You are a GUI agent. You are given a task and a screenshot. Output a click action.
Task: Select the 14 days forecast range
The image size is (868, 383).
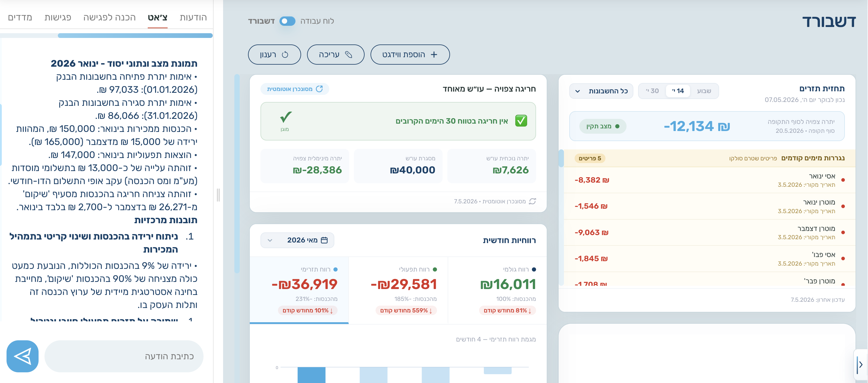678,91
